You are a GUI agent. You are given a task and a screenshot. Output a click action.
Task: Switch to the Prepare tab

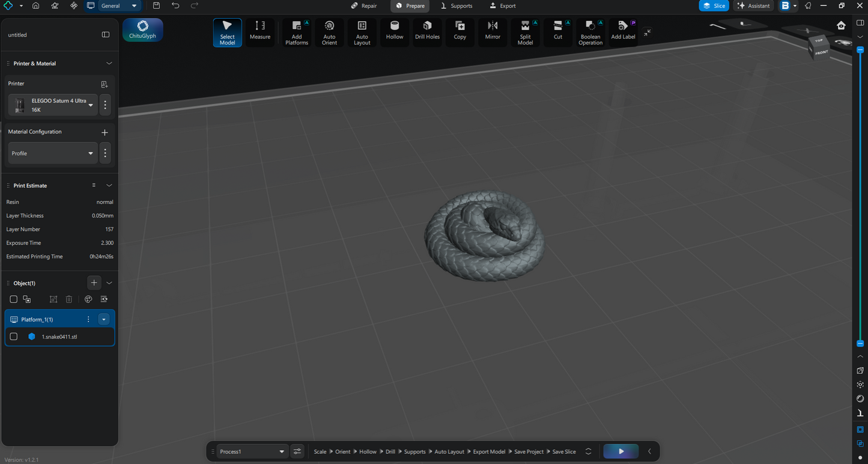click(410, 6)
